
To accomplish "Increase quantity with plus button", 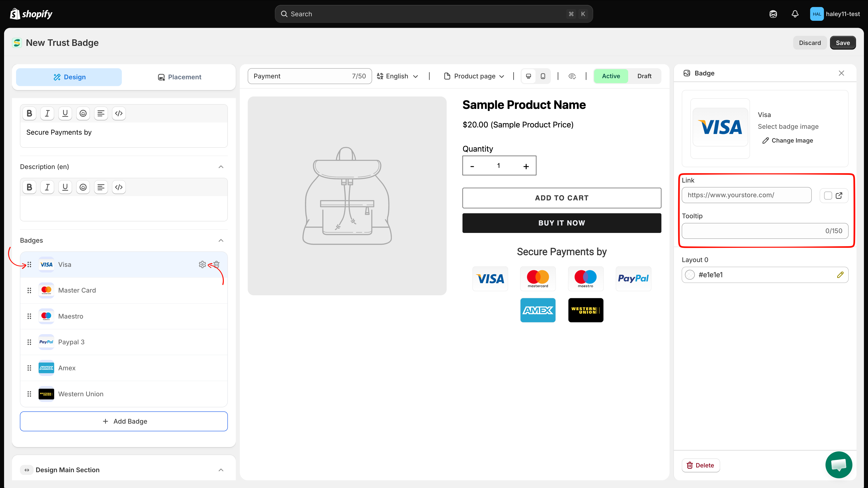I will [x=526, y=166].
